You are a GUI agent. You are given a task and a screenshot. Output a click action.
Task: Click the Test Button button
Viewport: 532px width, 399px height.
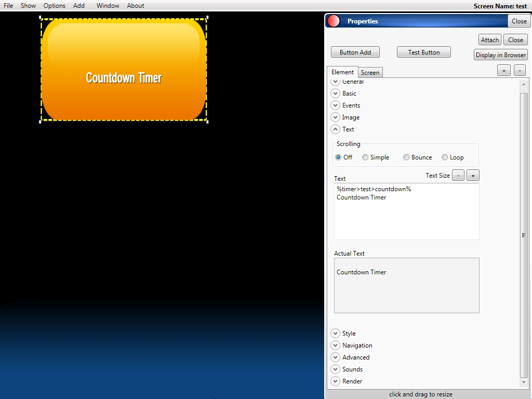click(424, 52)
